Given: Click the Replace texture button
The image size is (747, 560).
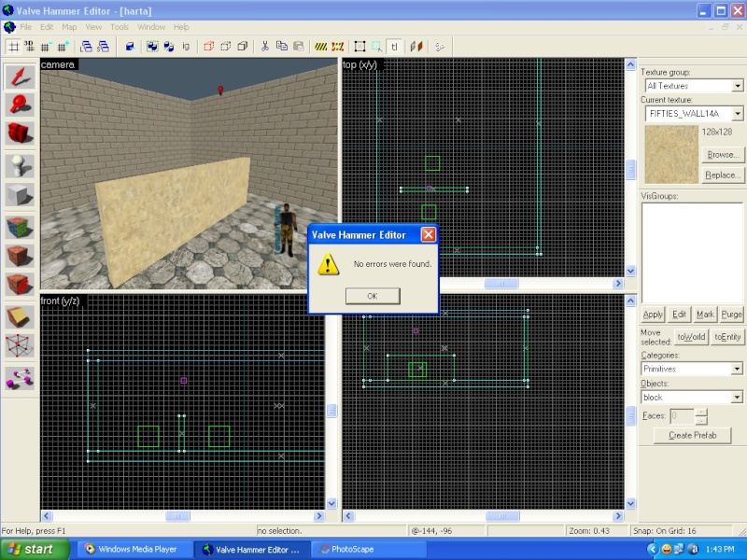Looking at the screenshot, I should coord(722,175).
